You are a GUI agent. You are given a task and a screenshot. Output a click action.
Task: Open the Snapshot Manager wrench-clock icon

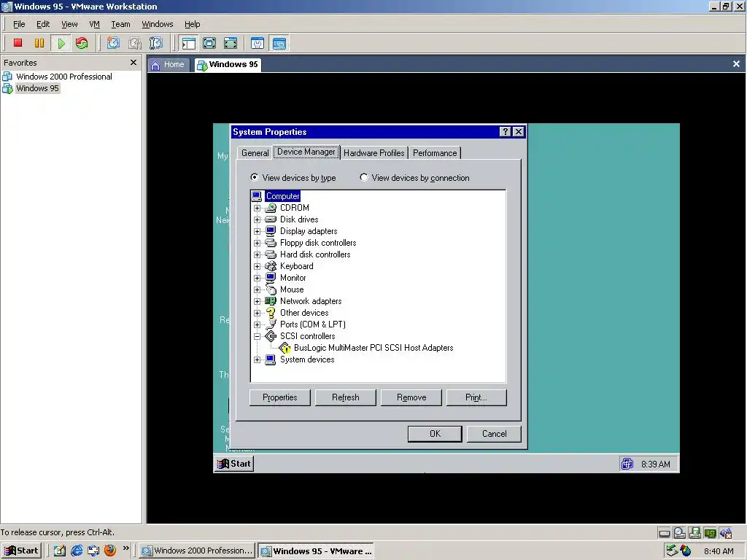(x=156, y=43)
